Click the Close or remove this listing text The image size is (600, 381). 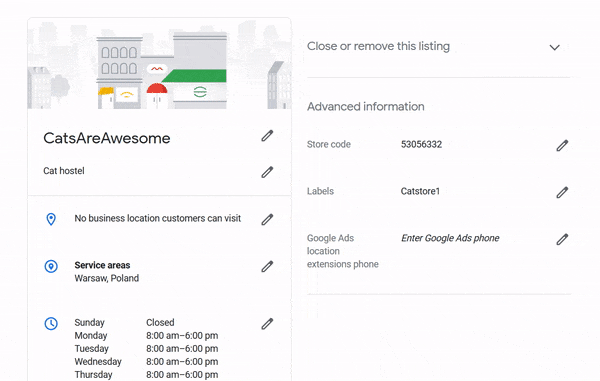[x=378, y=46]
